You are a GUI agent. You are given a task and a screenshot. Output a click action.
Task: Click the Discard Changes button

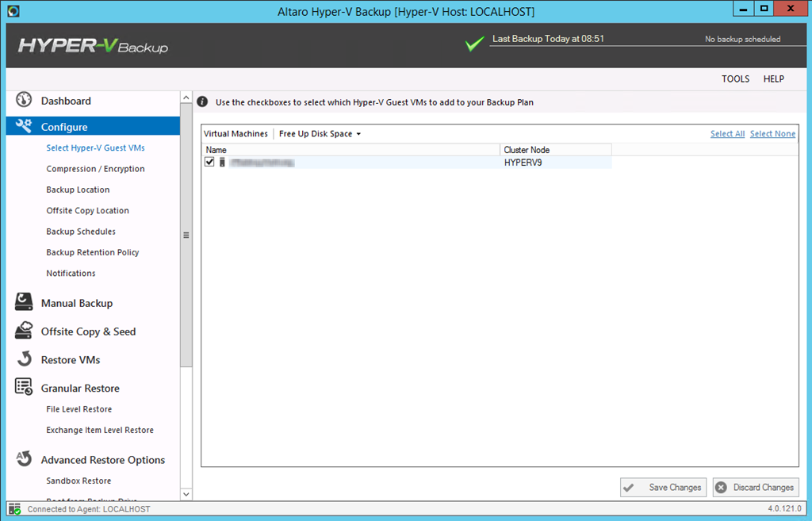756,488
